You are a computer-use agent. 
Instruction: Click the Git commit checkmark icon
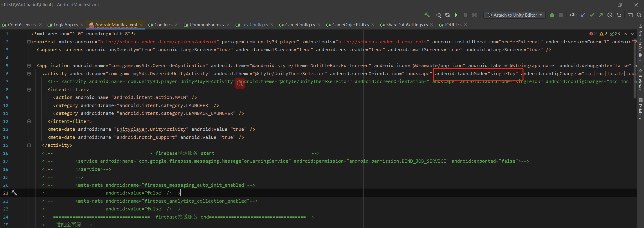tap(592, 15)
